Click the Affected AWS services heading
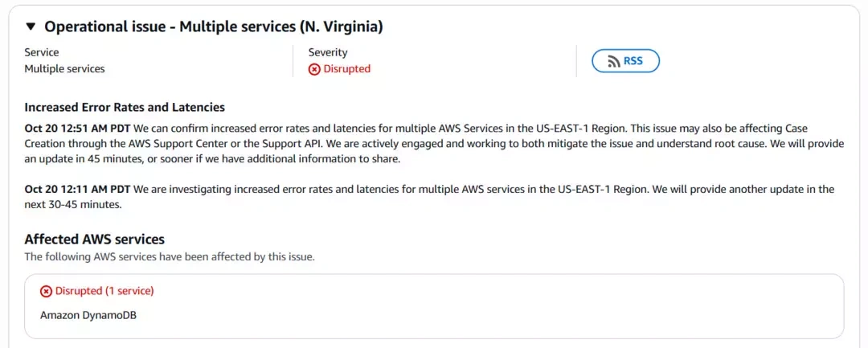 point(94,240)
